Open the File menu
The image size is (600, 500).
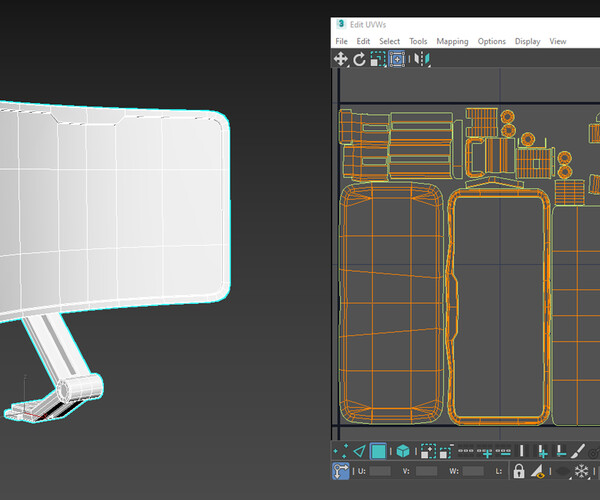tap(341, 41)
